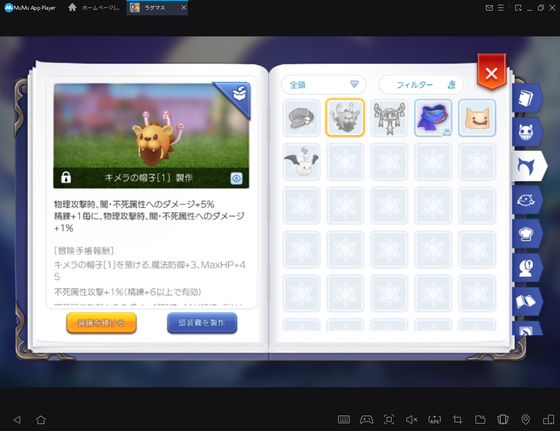The height and width of the screenshot is (431, 560).
Task: Click the screenshot capture icon
Action: coord(389,420)
